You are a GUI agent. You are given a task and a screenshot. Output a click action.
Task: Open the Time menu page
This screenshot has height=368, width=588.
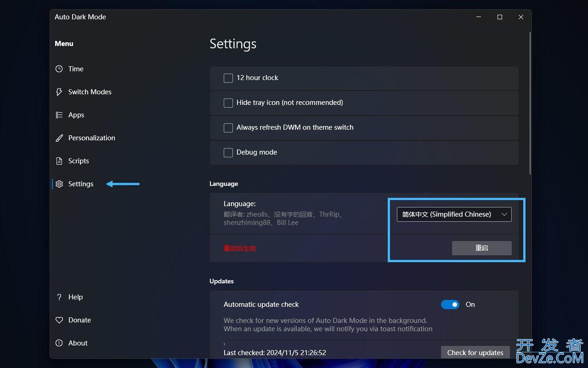click(x=76, y=69)
